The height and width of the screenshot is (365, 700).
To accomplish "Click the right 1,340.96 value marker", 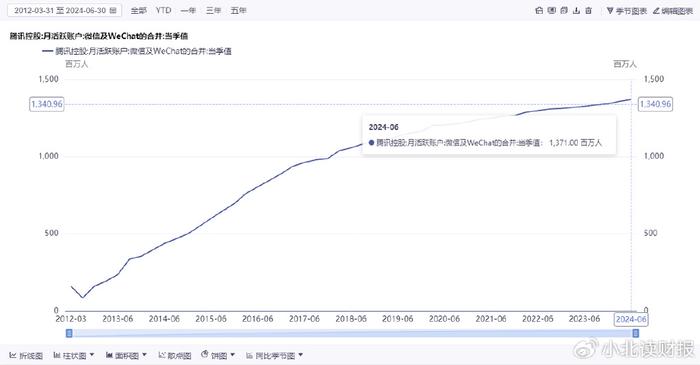I will tap(655, 104).
